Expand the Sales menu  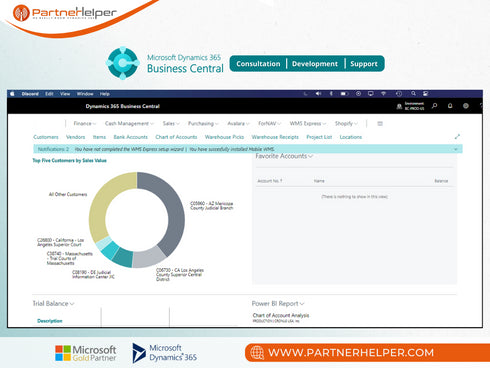171,123
